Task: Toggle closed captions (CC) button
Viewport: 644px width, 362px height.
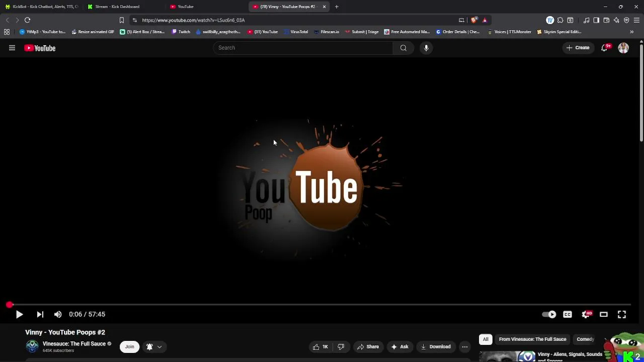Action: tap(568, 314)
